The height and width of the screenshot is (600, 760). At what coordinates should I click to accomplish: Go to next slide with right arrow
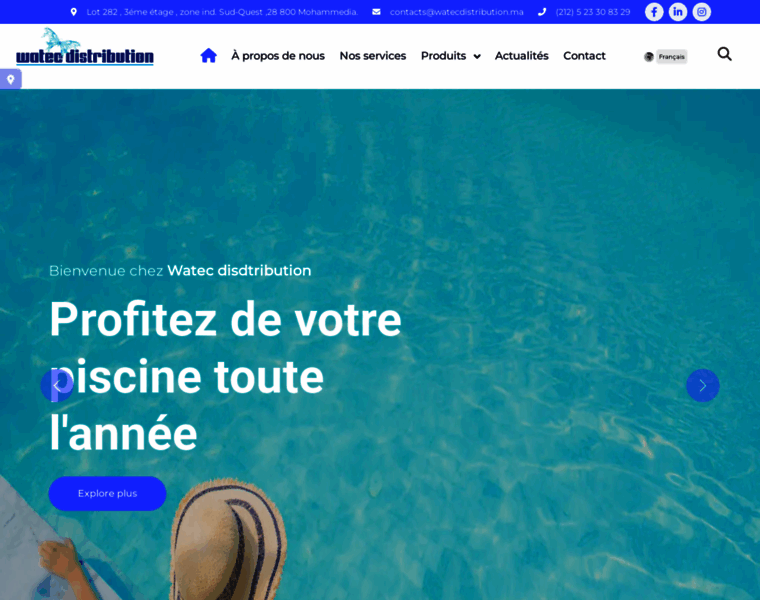point(702,386)
